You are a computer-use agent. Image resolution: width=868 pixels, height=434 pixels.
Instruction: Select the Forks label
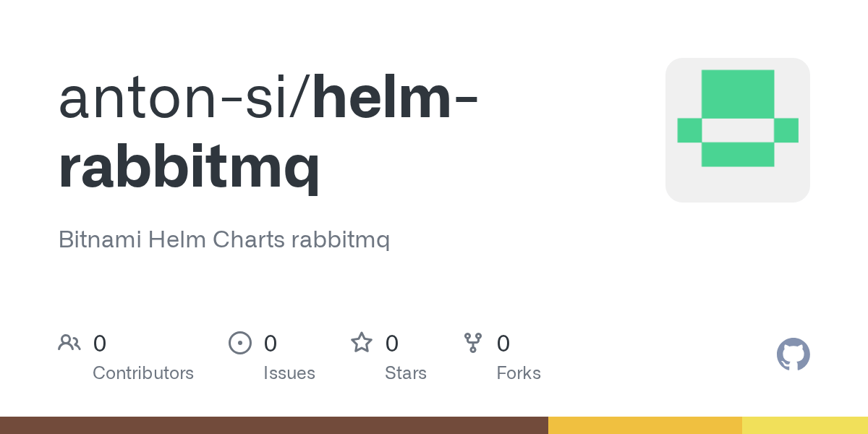point(519,373)
